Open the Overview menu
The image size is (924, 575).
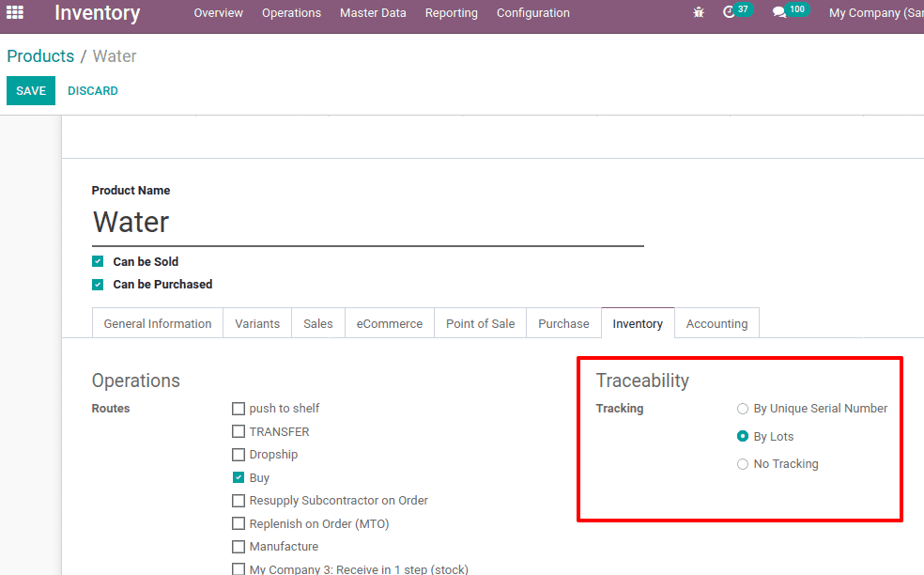[218, 12]
